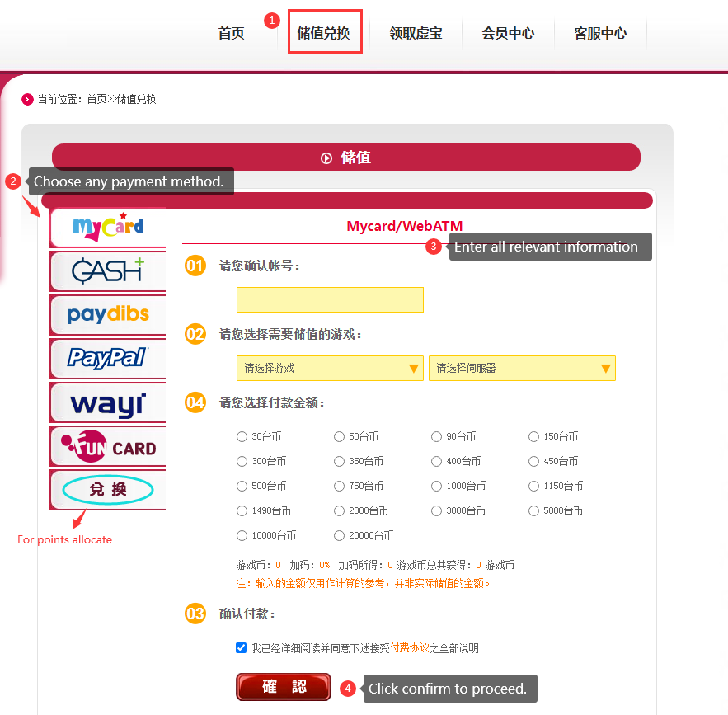Image resolution: width=728 pixels, height=715 pixels.
Task: Select the FUN CARD payment method
Action: click(108, 445)
